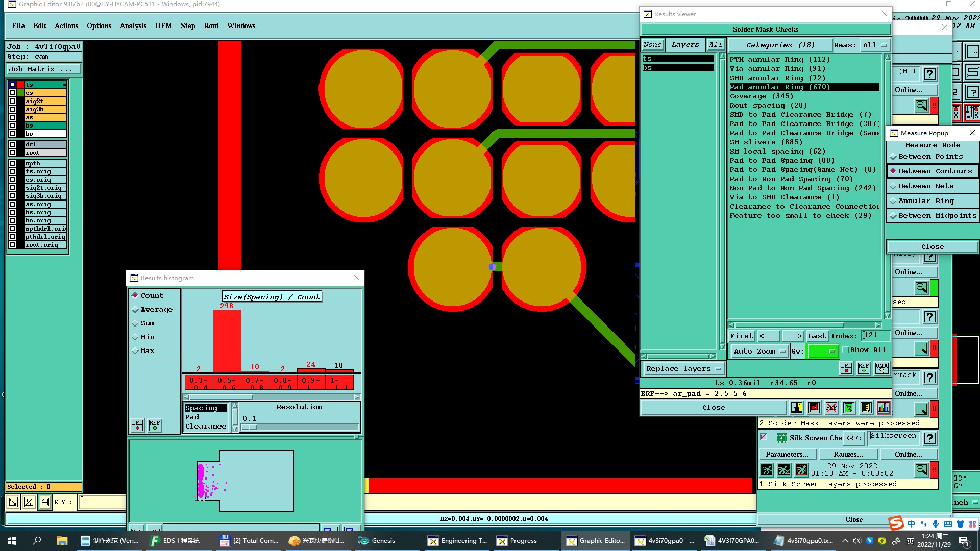Click the UNDO icon in Results viewer
This screenshot has height=551, width=980.
[881, 368]
